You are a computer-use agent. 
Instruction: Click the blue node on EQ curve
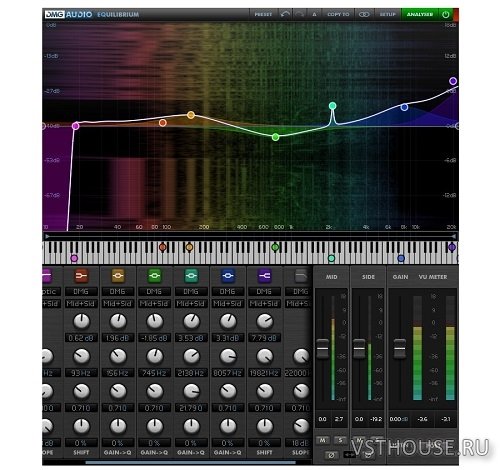[x=404, y=107]
